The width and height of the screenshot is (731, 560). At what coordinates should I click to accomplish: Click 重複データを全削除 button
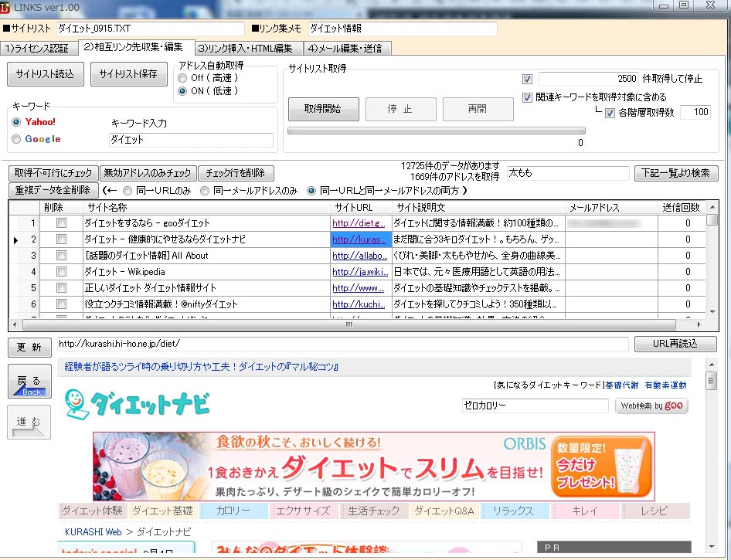pos(53,190)
